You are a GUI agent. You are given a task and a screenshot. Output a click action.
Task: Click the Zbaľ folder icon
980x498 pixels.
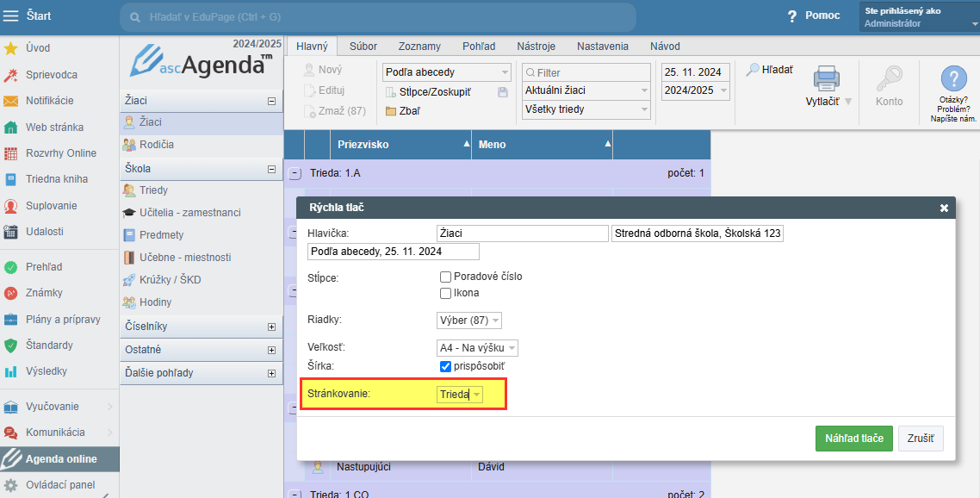391,111
